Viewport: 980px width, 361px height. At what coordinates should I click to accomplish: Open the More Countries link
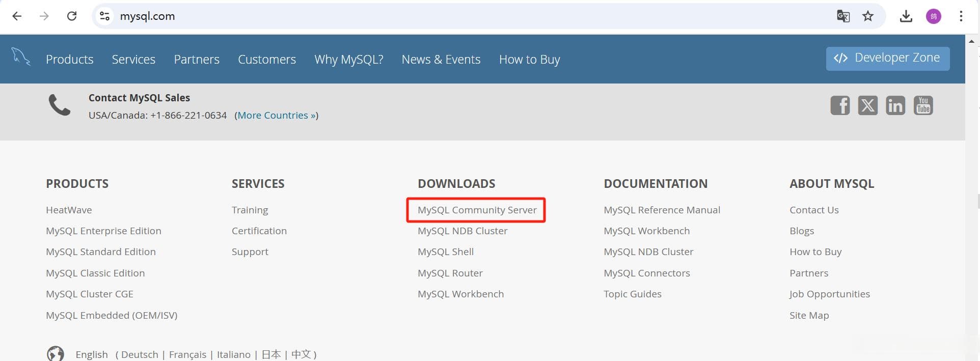click(277, 116)
